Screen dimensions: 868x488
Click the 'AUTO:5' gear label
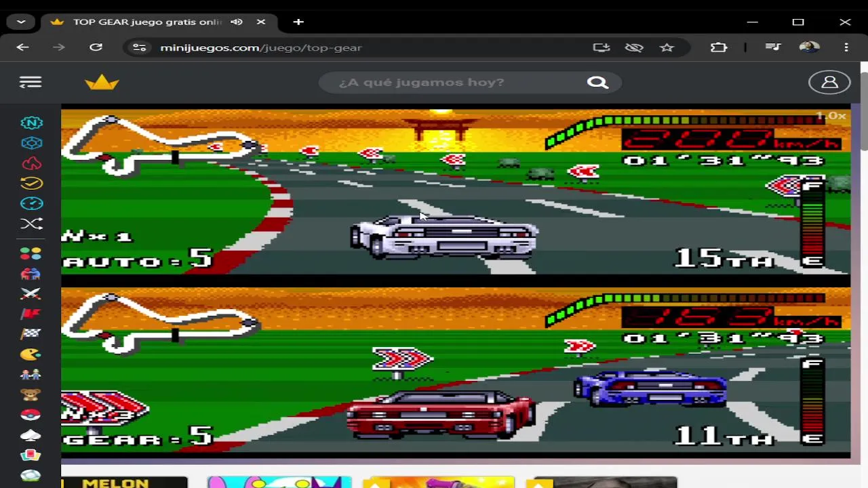coord(138,258)
